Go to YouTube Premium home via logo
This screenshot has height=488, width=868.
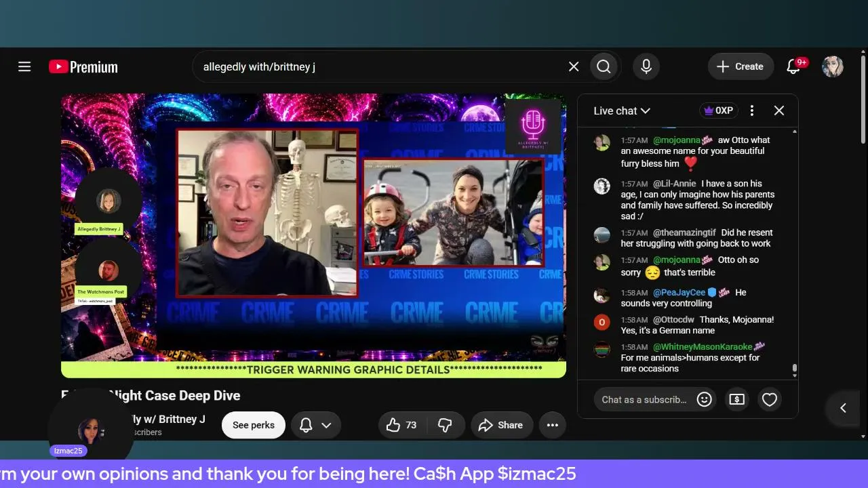[x=83, y=66]
